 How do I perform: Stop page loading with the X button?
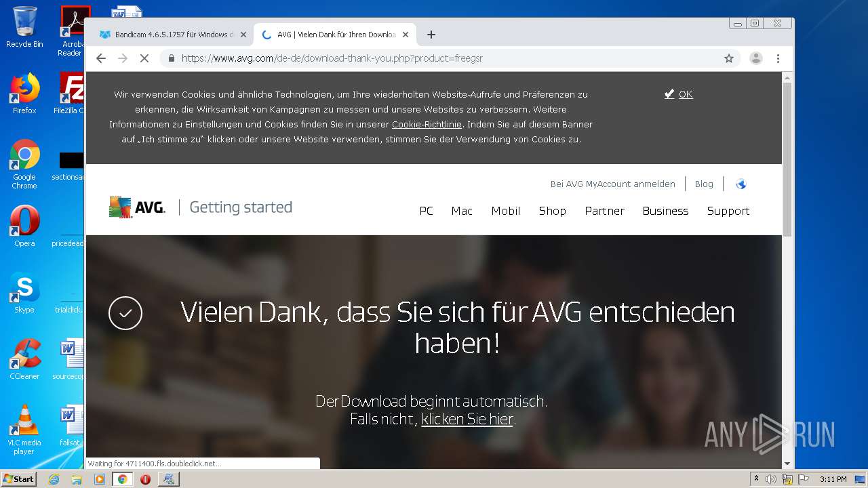[144, 58]
